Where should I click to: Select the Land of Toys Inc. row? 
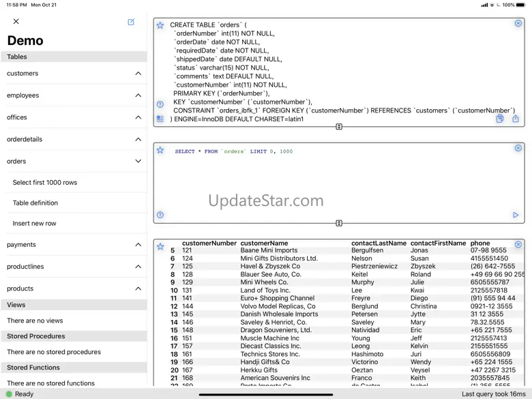click(346, 290)
